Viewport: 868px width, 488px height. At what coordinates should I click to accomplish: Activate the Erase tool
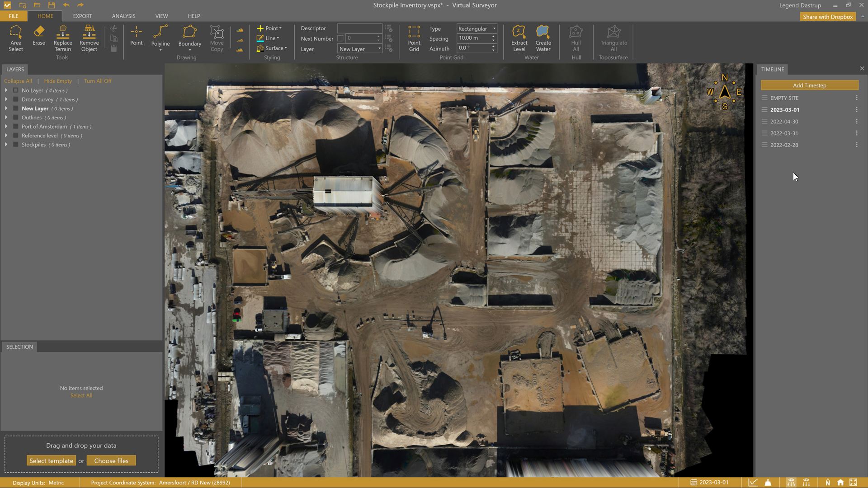pos(39,36)
